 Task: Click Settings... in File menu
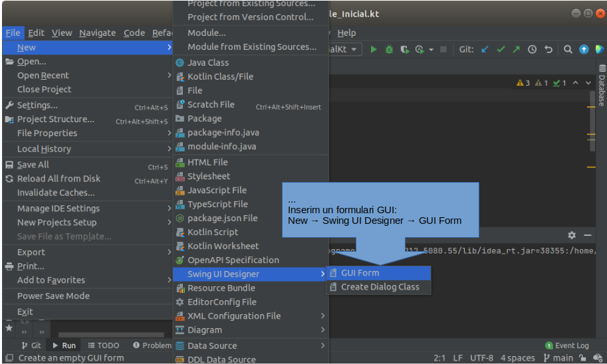tap(88, 105)
